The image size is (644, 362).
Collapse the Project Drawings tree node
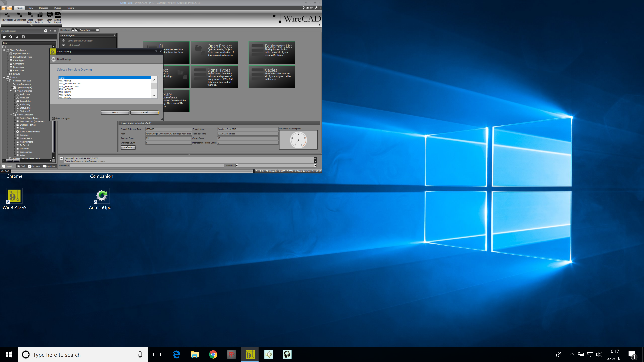click(11, 91)
